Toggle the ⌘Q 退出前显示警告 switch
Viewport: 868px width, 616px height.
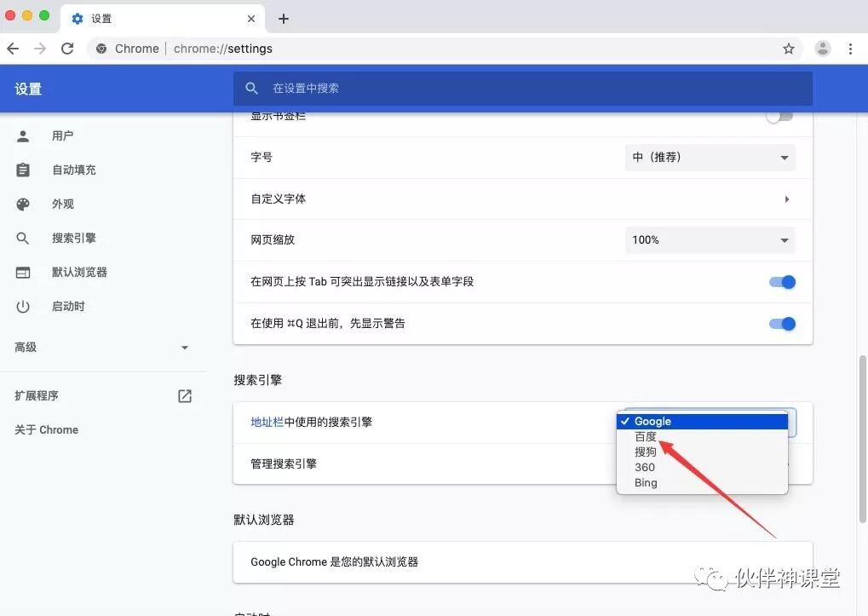tap(782, 324)
